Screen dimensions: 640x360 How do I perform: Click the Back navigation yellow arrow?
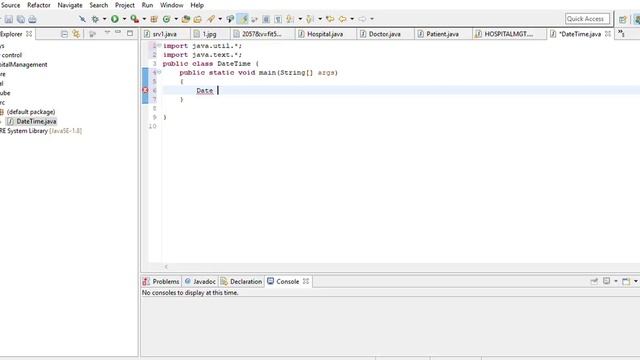342,19
